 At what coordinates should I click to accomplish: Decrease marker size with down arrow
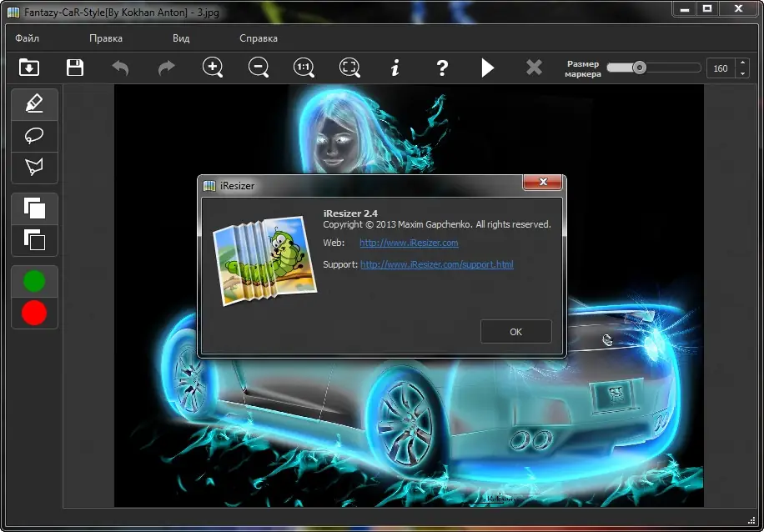click(x=742, y=73)
